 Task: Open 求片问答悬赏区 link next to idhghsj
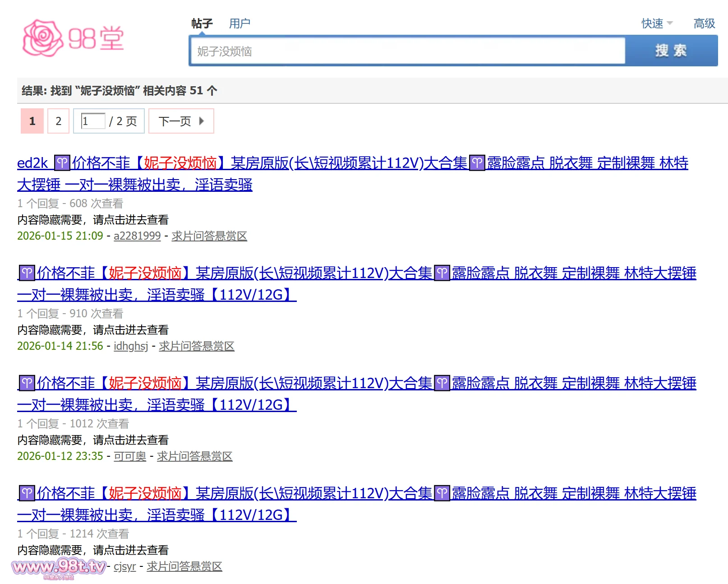point(197,346)
